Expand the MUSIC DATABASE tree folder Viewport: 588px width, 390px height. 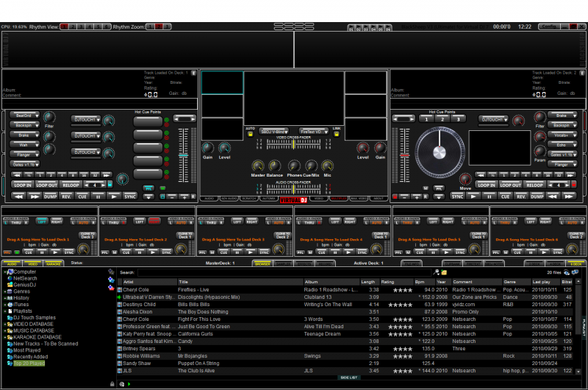[5, 330]
